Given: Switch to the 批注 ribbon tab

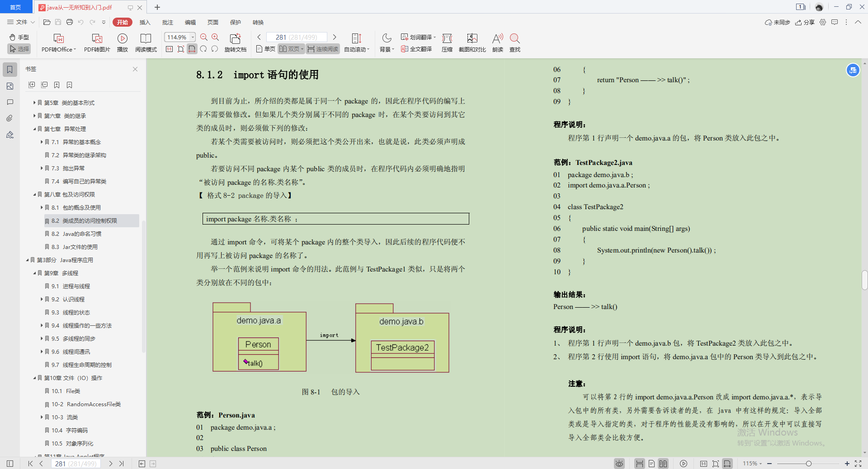Looking at the screenshot, I should [167, 22].
